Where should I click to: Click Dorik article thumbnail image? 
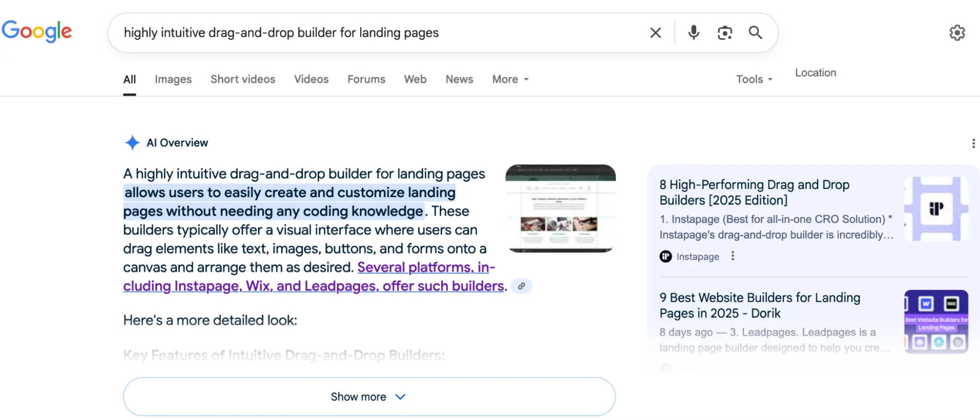(936, 321)
